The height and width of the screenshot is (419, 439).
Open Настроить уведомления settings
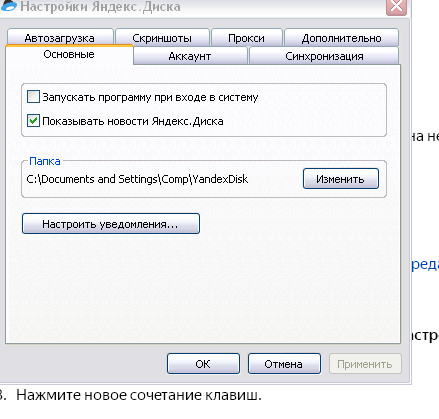tap(111, 224)
